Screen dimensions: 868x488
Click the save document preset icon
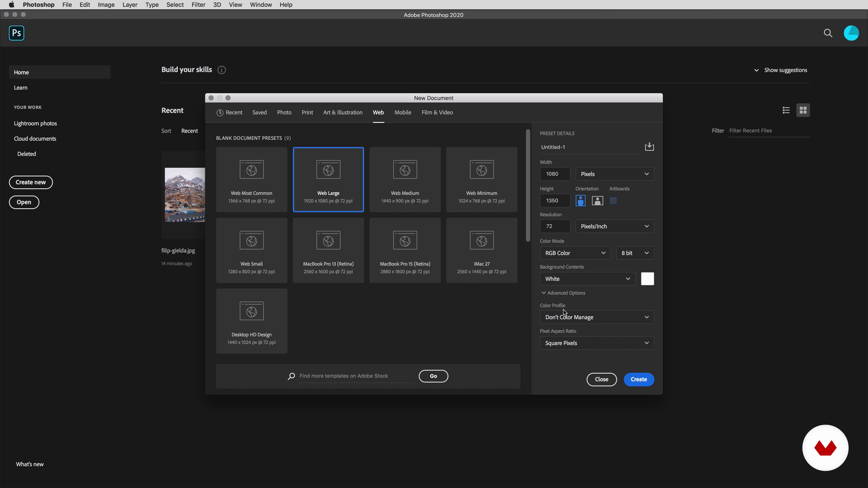[x=649, y=147]
